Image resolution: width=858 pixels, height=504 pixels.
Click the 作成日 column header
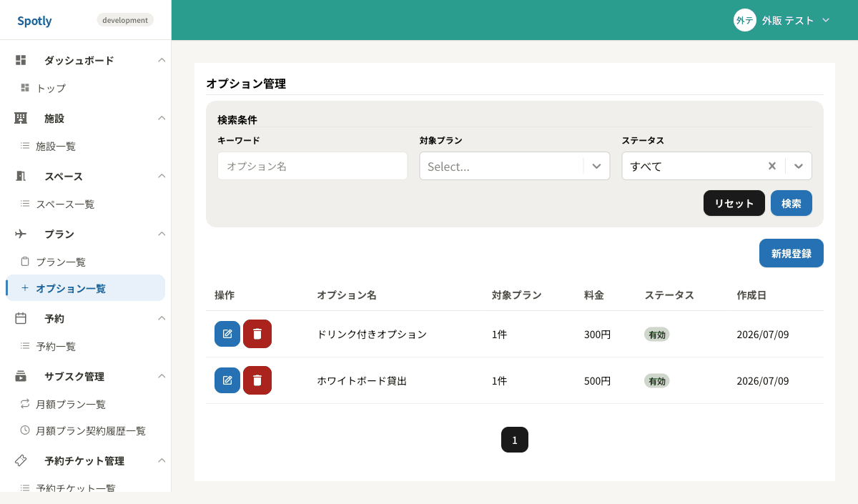tap(751, 295)
